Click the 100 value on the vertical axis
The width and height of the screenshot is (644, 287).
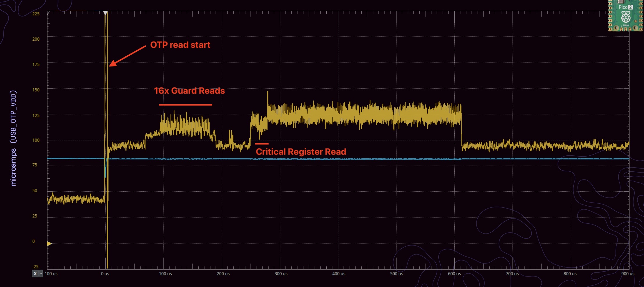36,140
